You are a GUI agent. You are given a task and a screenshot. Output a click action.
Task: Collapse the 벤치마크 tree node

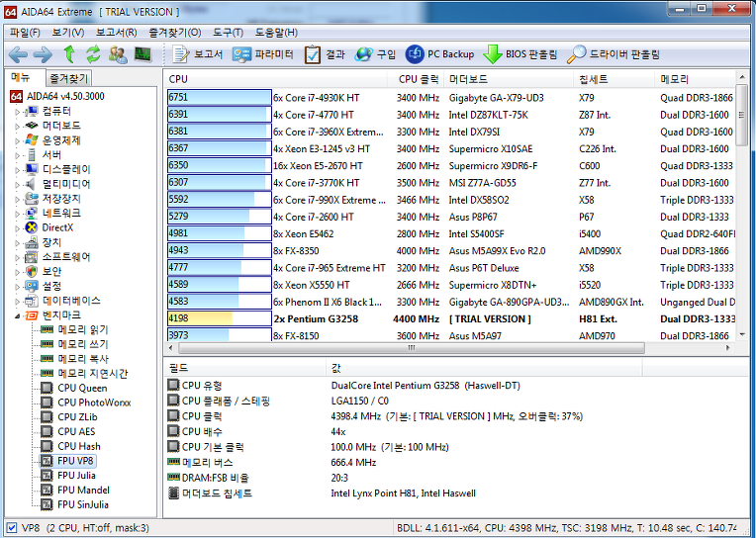[17, 315]
